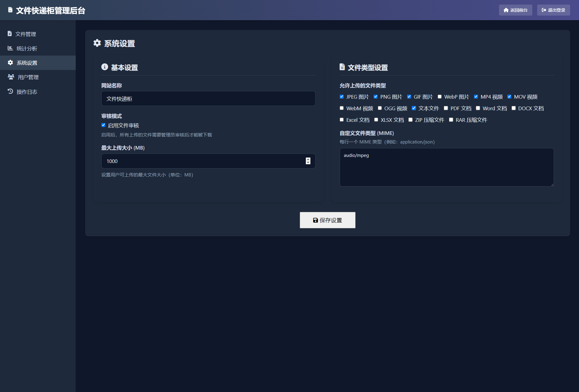
Task: Open the 文件管理 sidebar section
Action: 26,34
